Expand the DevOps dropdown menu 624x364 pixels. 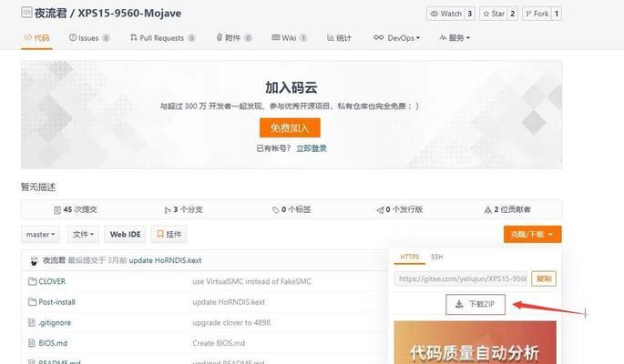point(396,37)
